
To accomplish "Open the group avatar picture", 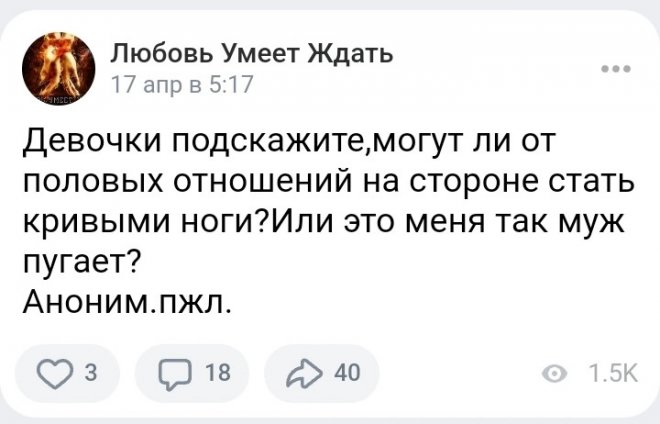I will [x=59, y=69].
